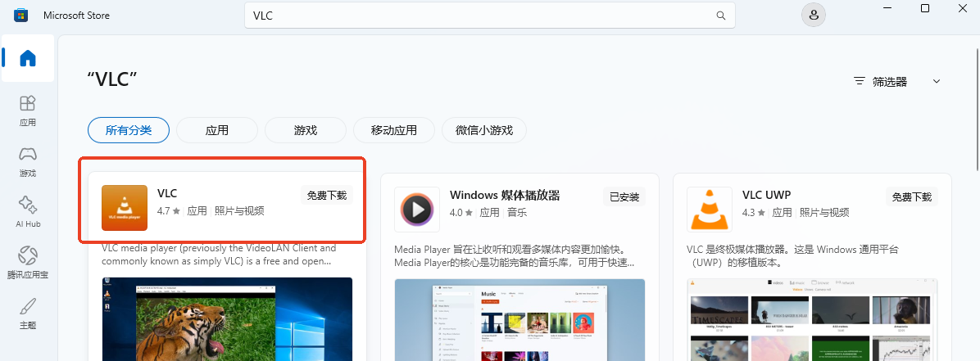Open the VLC UWP video grid screenshot
Image resolution: width=980 pixels, height=361 pixels.
click(812, 320)
